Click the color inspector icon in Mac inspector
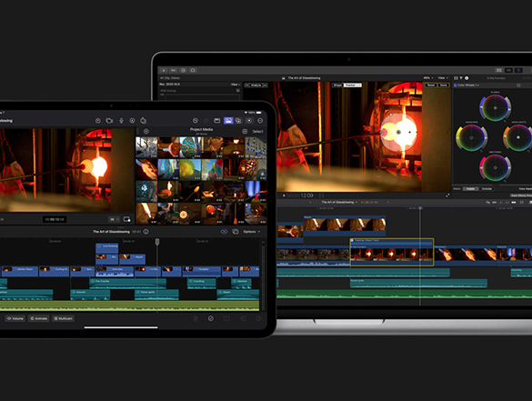This screenshot has width=532, height=401. click(x=461, y=78)
